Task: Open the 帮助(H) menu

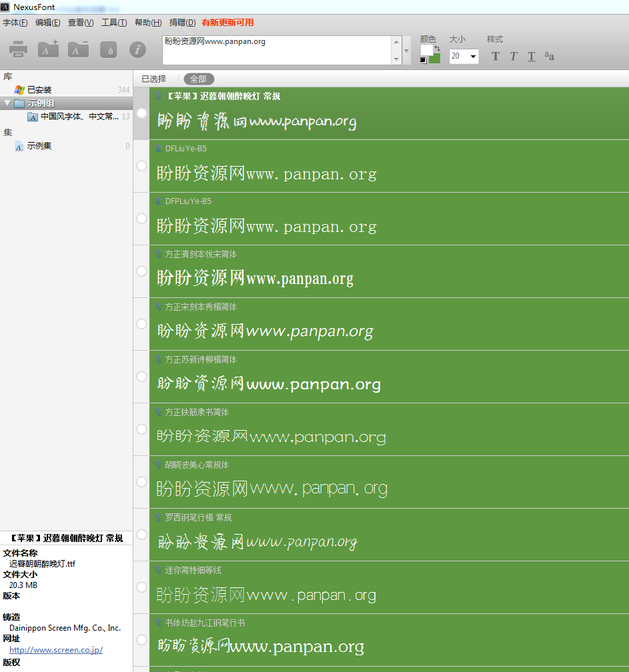Action: [148, 23]
